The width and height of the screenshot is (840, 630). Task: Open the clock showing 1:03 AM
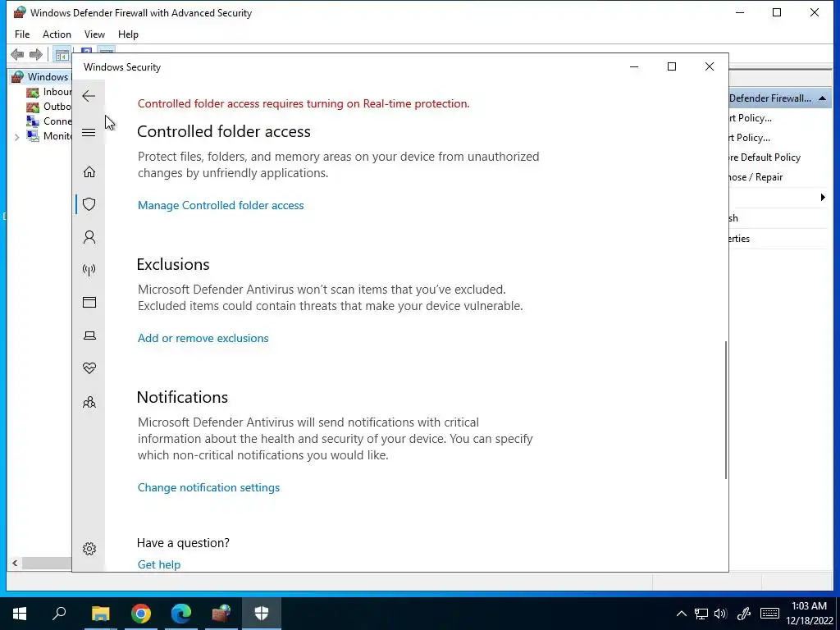[810, 614]
